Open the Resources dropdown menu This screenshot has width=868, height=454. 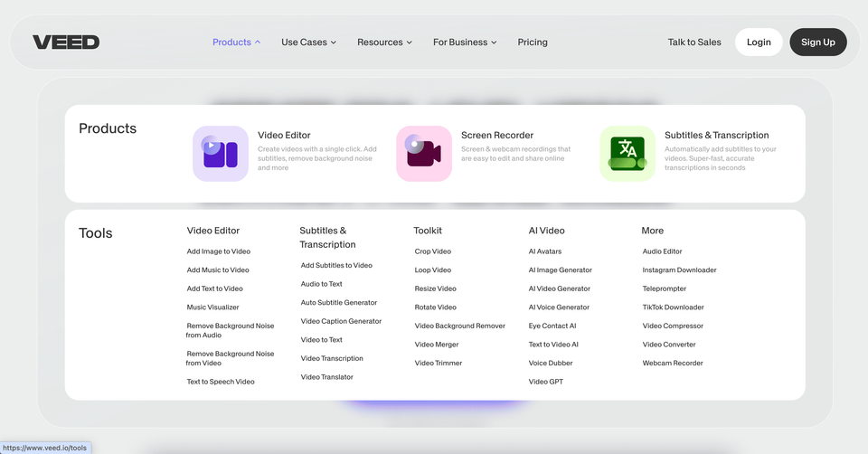click(384, 43)
